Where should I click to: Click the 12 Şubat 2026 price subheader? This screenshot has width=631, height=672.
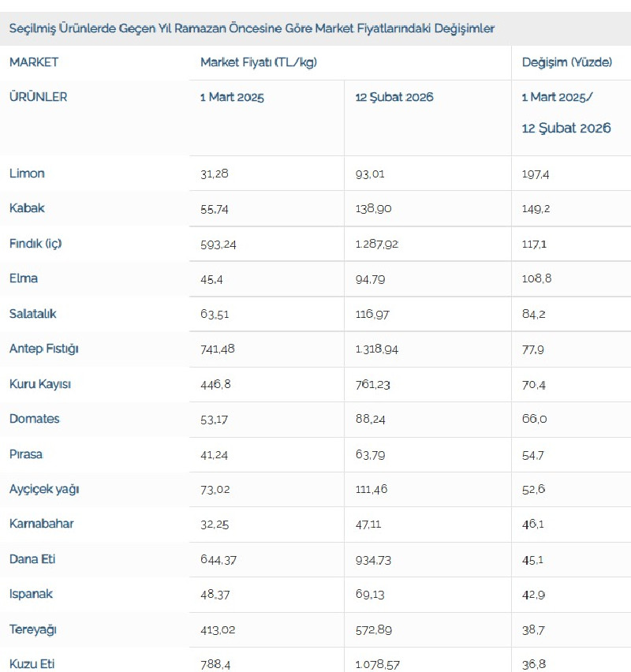pos(394,98)
